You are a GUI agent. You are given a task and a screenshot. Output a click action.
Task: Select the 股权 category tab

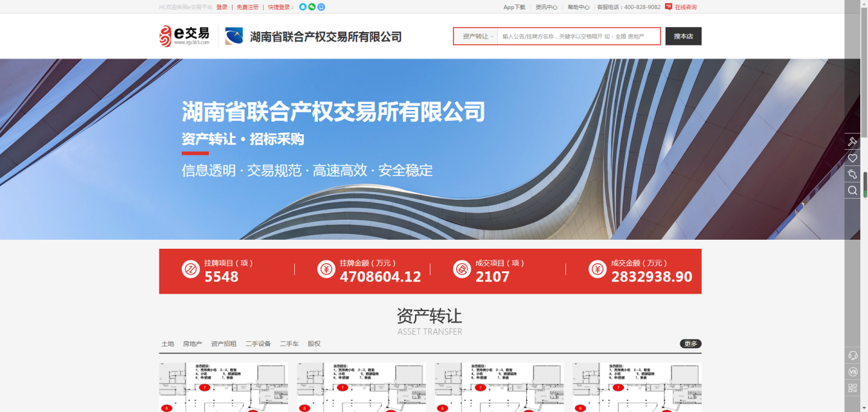[314, 344]
